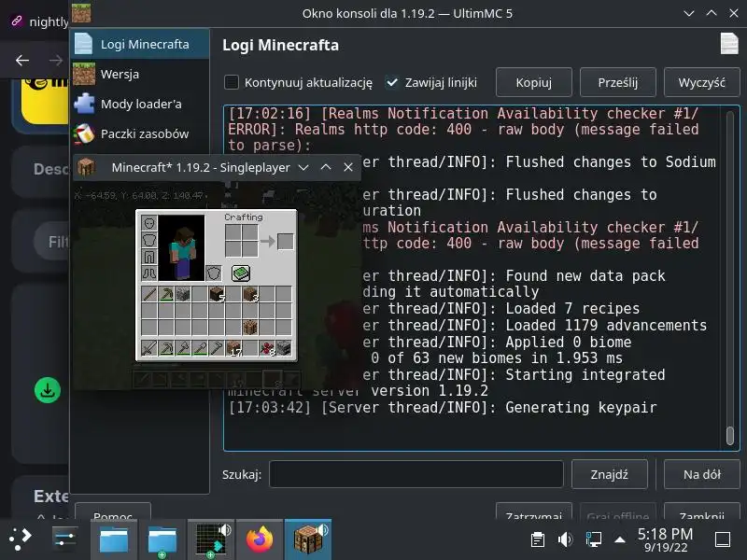Open the network tray icon
Screen dimensions: 747x560
point(593,539)
